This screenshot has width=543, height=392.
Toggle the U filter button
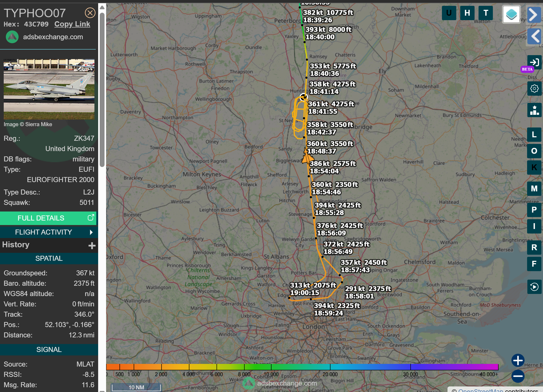pyautogui.click(x=449, y=13)
